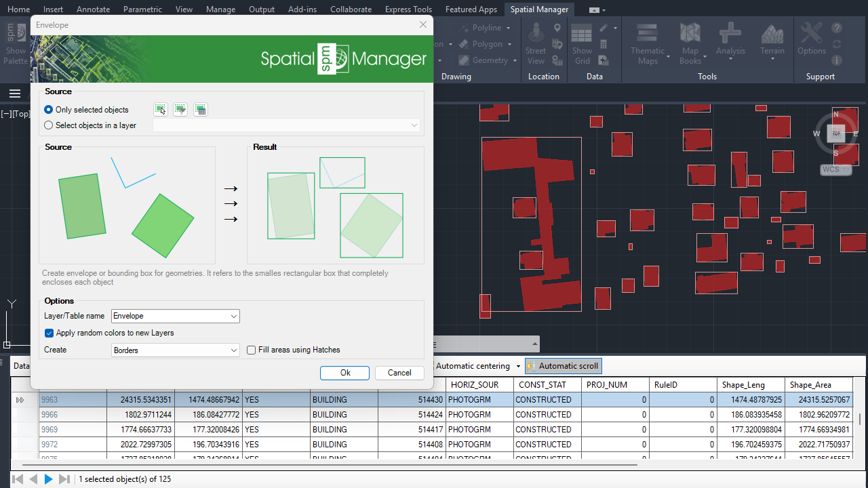Select the 'Only selected objects' radio button

(49, 109)
